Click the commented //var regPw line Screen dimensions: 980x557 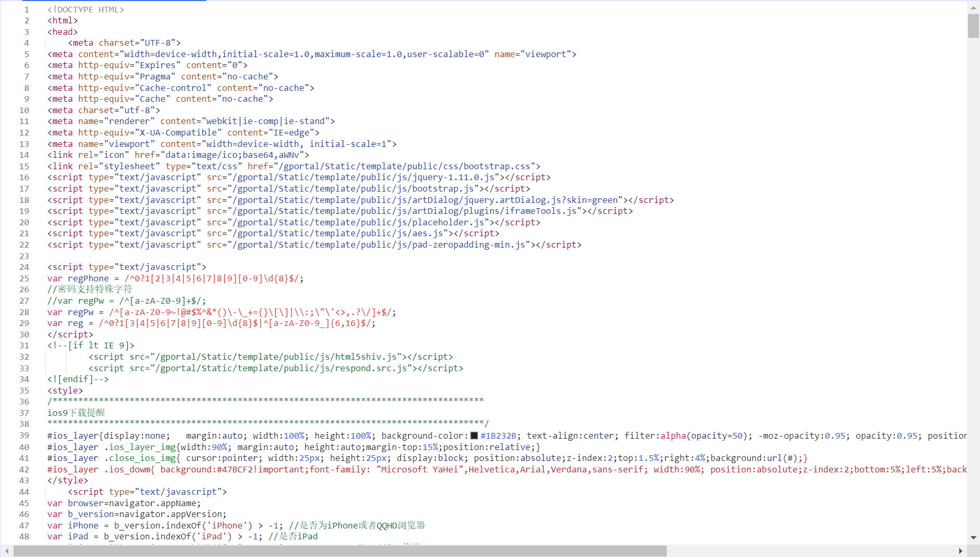pyautogui.click(x=127, y=301)
